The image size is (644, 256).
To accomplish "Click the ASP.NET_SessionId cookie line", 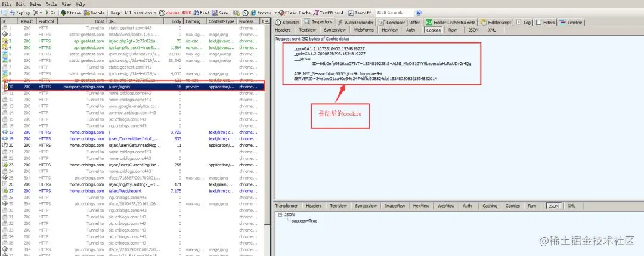I will coord(338,73).
